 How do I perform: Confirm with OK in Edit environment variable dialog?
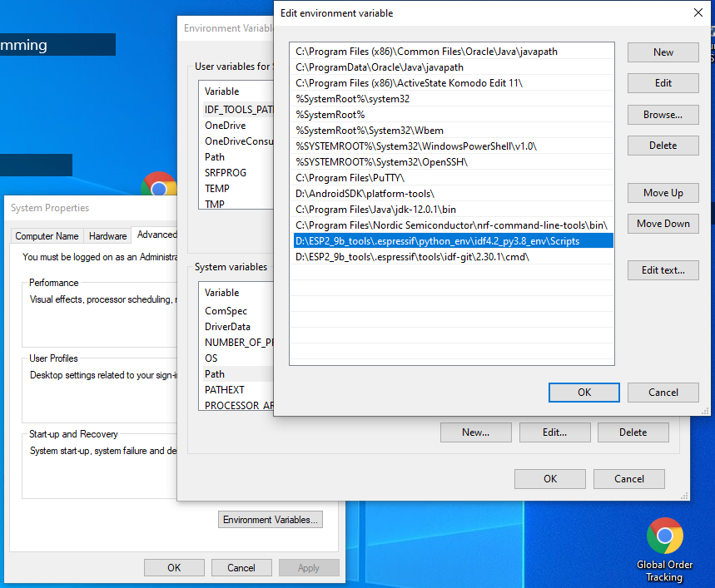[584, 393]
